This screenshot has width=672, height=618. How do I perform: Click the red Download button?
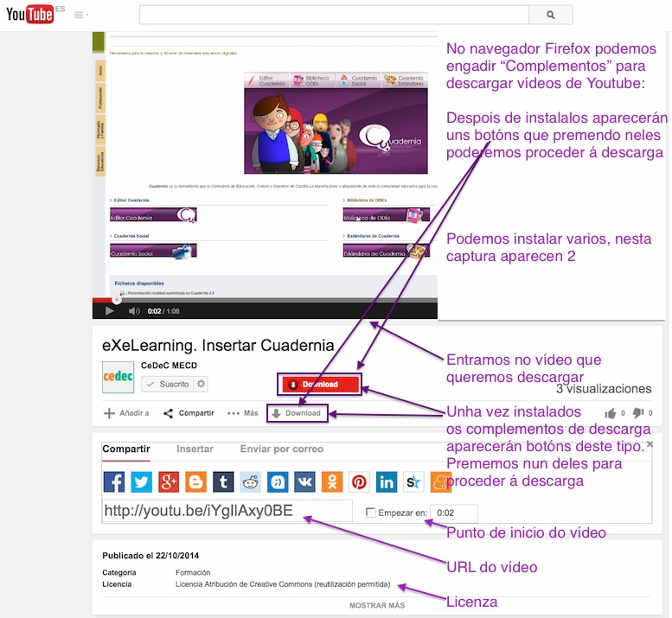tap(320, 384)
